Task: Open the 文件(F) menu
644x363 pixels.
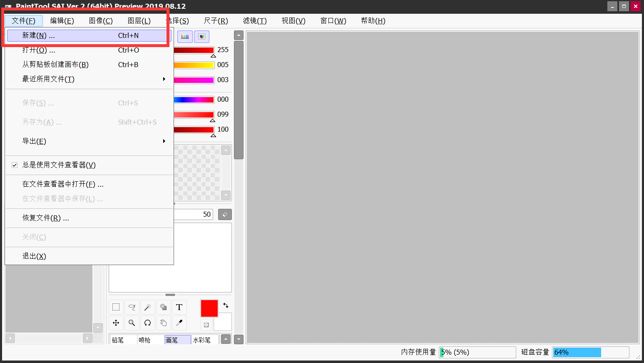Action: 24,21
